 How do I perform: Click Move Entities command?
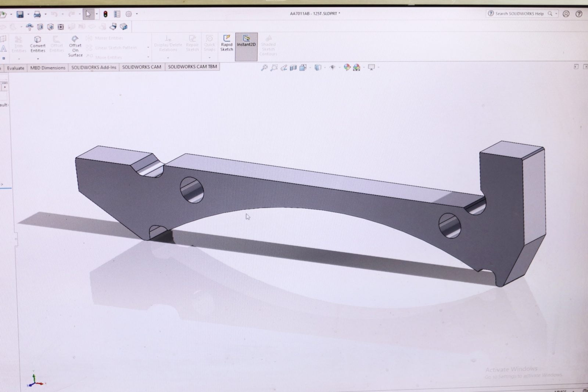pyautogui.click(x=104, y=57)
